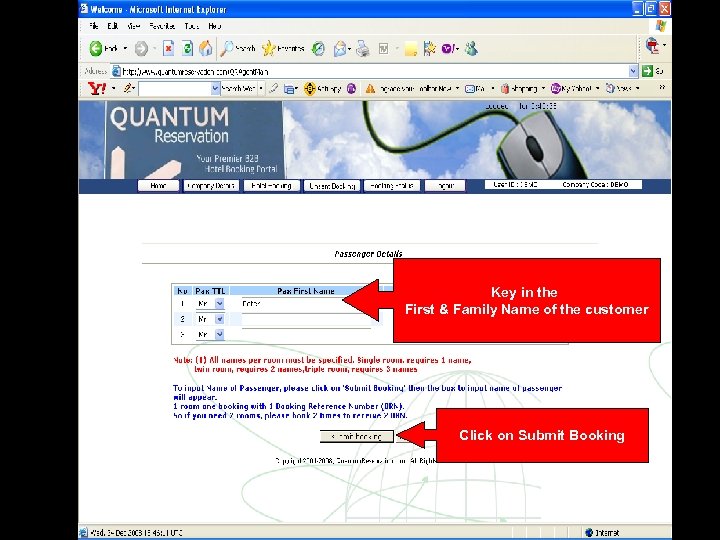720x540 pixels.
Task: Open the Favorites star icon
Action: click(269, 48)
